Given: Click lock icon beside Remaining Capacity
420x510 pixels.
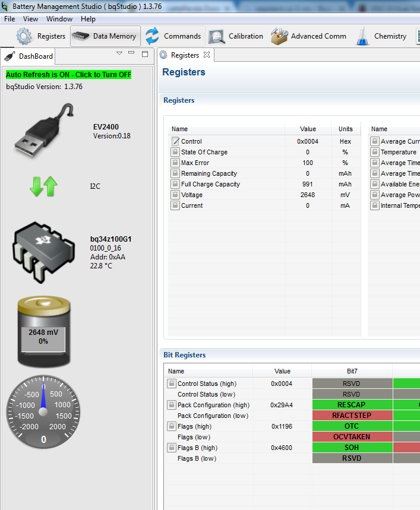Looking at the screenshot, I should point(175,173).
